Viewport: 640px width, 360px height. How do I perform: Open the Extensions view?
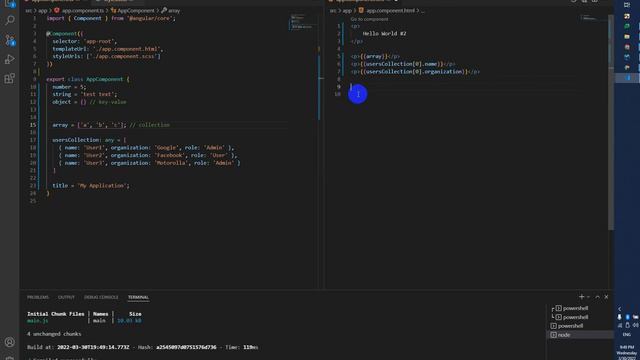[9, 78]
